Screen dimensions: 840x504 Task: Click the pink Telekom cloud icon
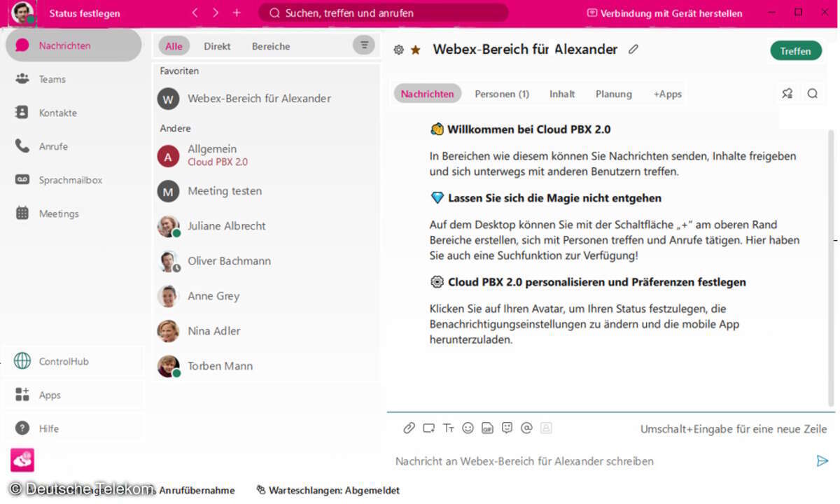click(22, 460)
